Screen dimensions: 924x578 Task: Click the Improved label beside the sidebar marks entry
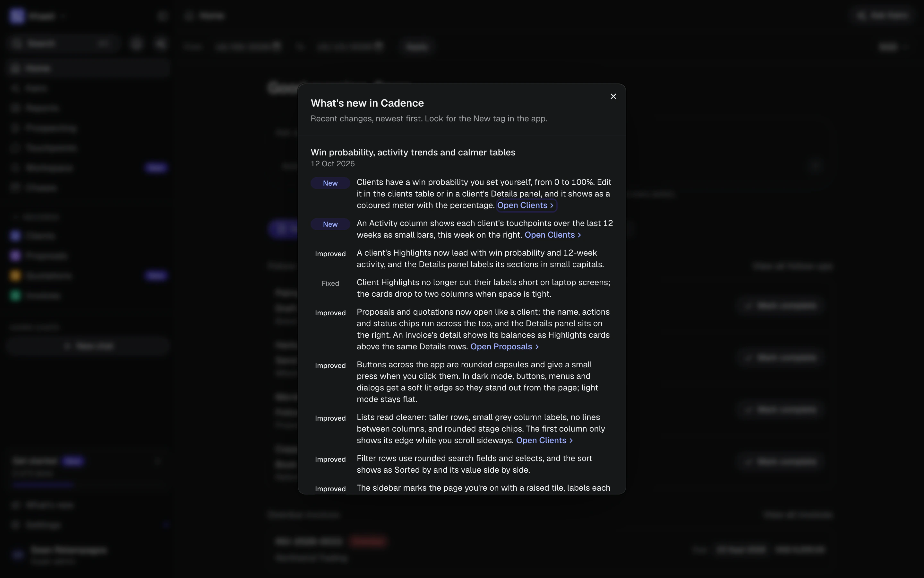[330, 488]
